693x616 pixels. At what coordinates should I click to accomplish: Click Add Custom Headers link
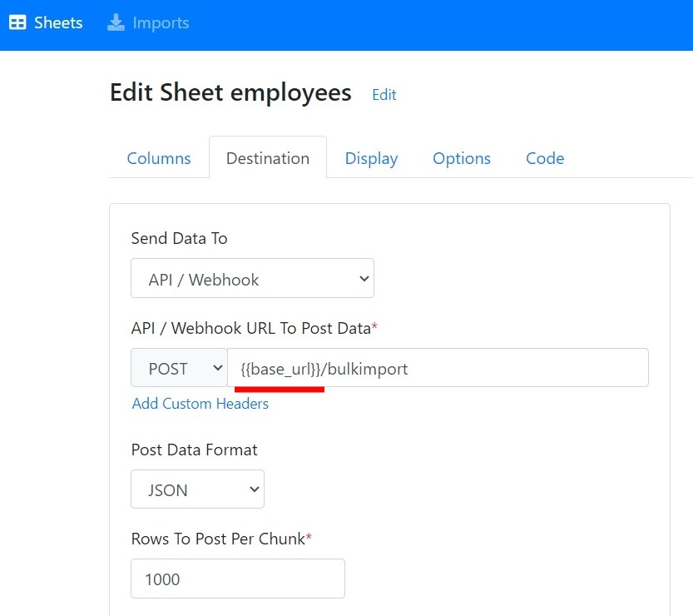click(200, 403)
